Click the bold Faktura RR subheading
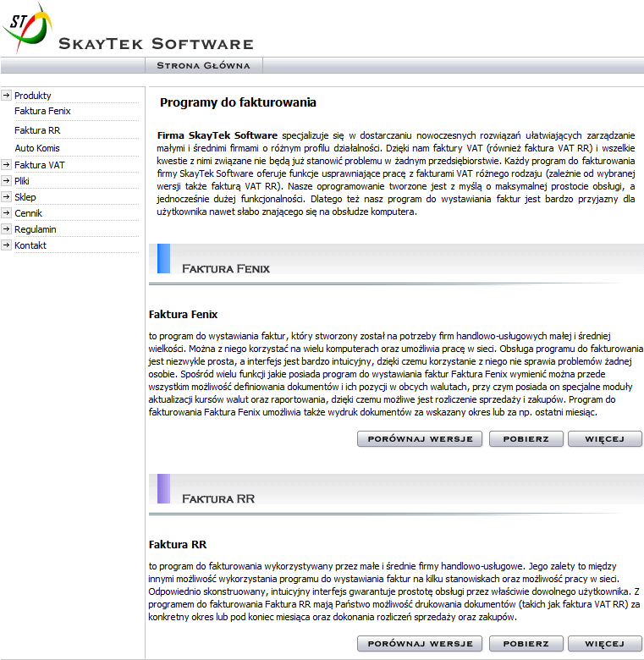Image resolution: width=644 pixels, height=660 pixels. (x=178, y=545)
